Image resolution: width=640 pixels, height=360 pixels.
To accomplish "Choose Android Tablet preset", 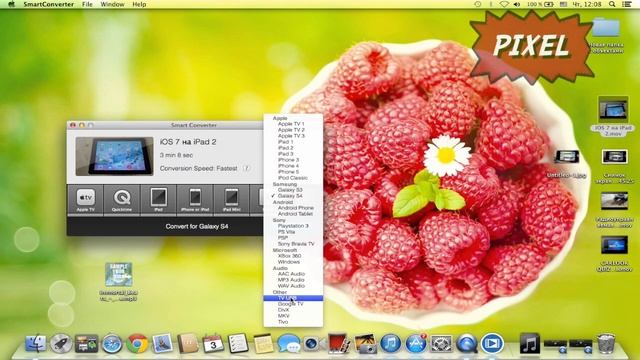I will click(295, 214).
